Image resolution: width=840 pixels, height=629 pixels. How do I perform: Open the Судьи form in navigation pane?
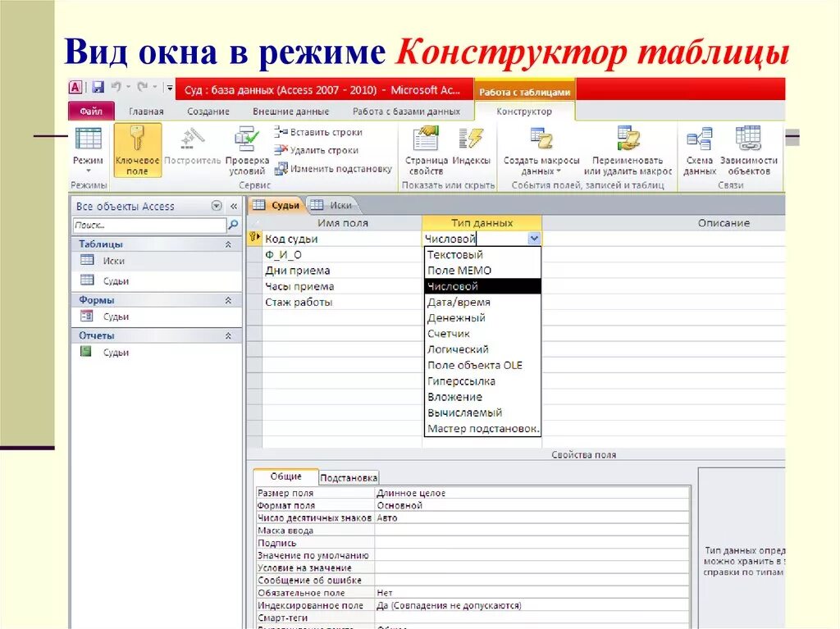click(157, 317)
